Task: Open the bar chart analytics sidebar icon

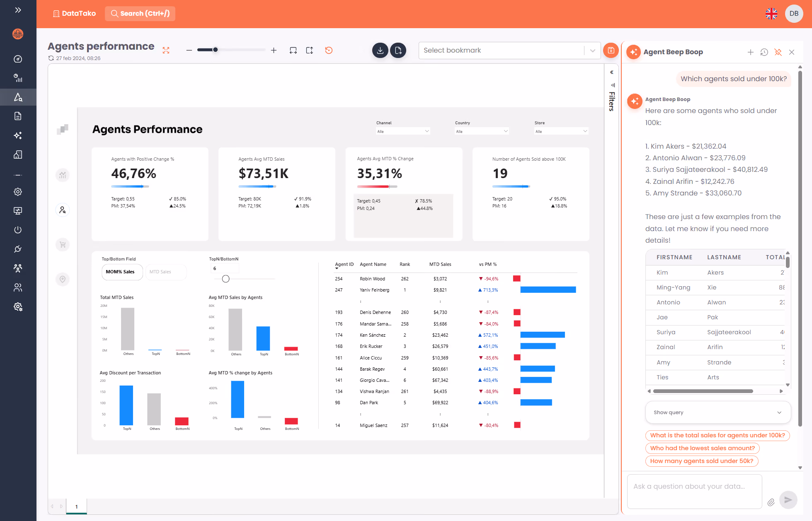Action: [x=18, y=78]
